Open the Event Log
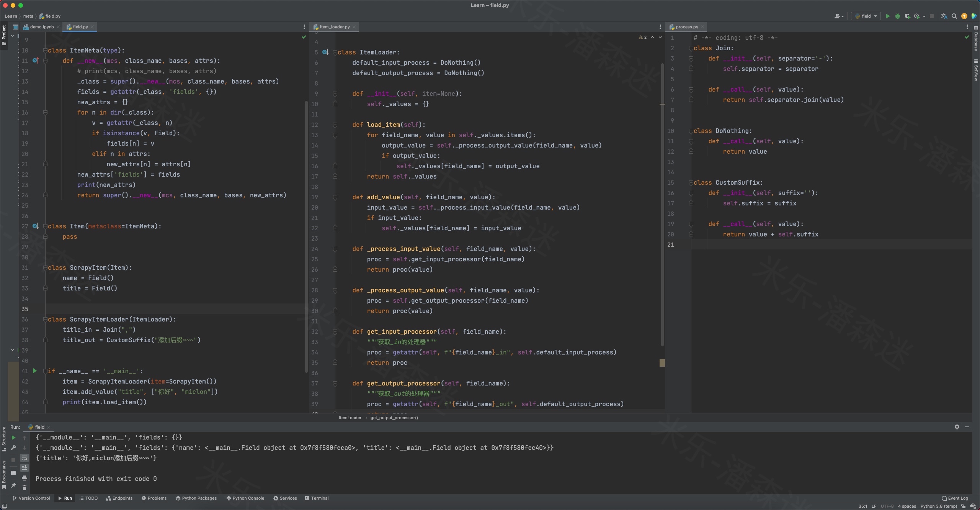The height and width of the screenshot is (510, 980). pos(955,498)
